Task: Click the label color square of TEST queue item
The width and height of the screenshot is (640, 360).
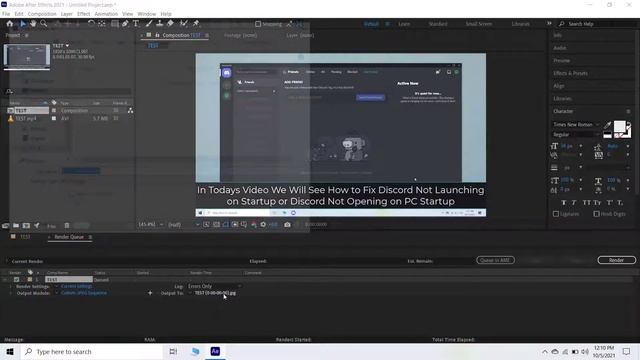Action: (x=30, y=280)
